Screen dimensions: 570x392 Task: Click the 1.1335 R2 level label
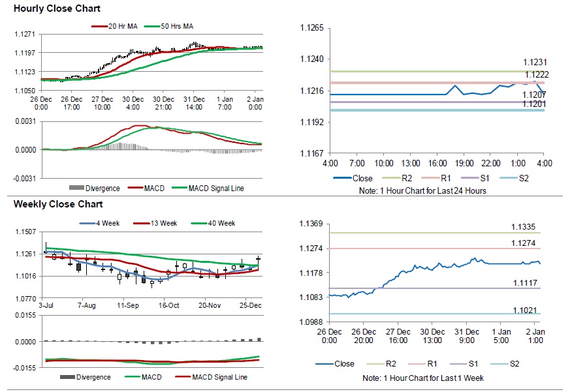click(524, 227)
